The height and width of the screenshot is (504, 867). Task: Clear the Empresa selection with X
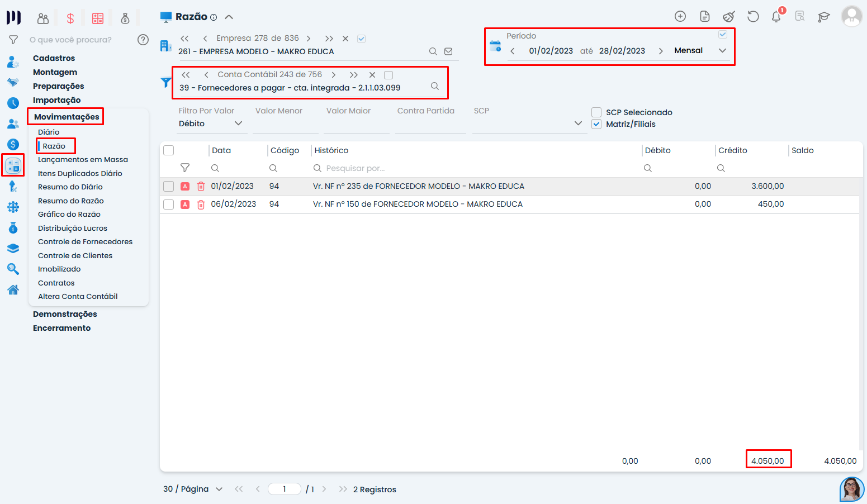345,39
